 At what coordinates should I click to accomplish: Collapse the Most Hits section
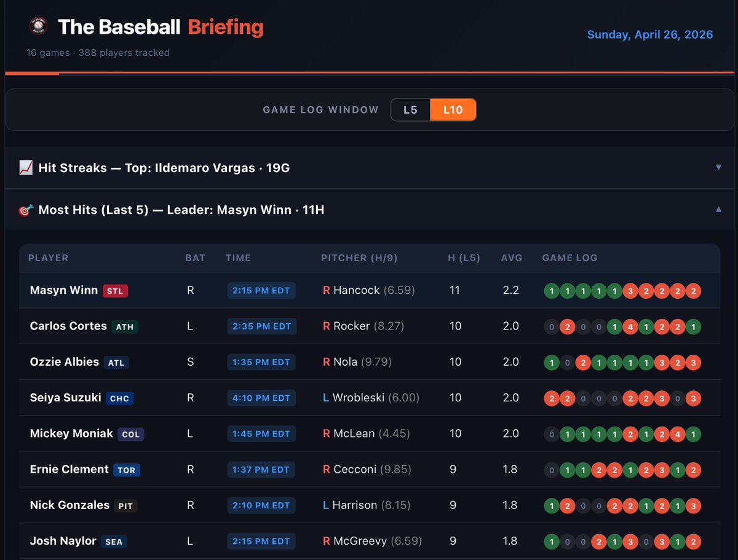point(718,209)
